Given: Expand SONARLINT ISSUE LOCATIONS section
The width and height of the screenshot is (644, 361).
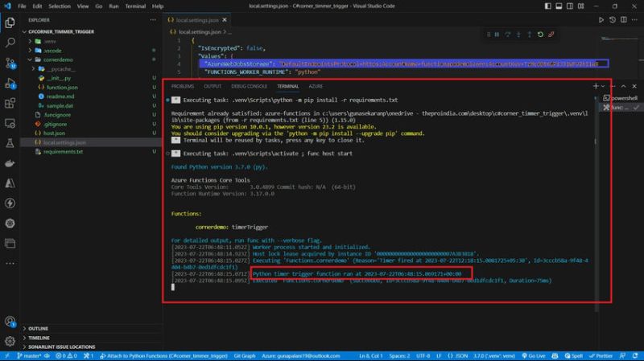Looking at the screenshot, I should click(x=62, y=347).
